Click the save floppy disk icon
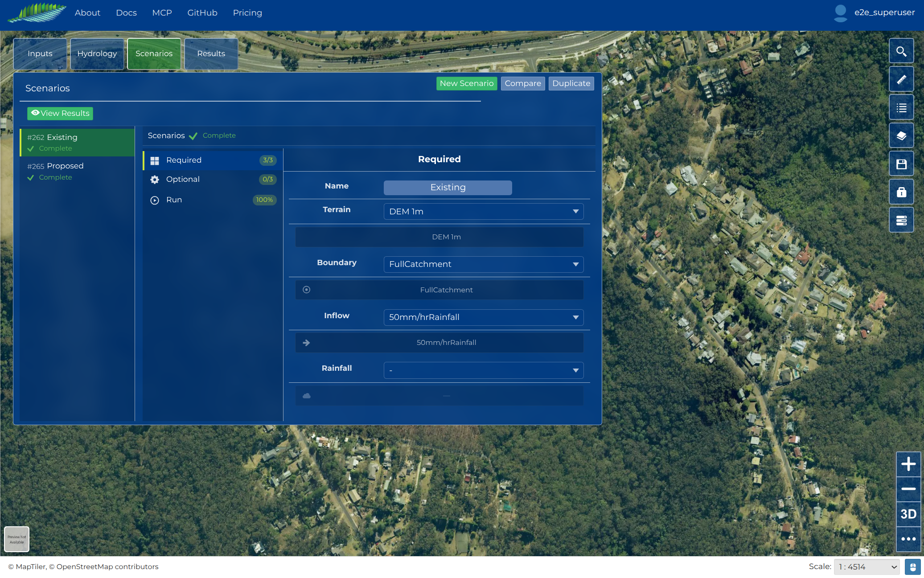The height and width of the screenshot is (578, 924). click(x=901, y=164)
